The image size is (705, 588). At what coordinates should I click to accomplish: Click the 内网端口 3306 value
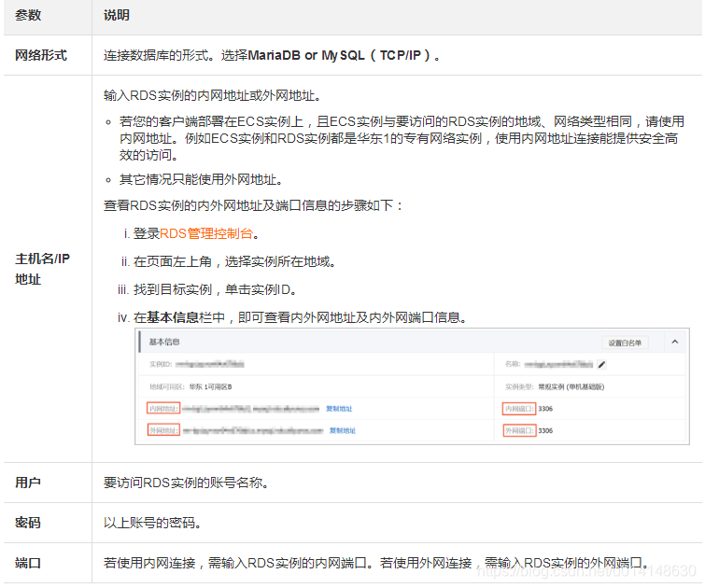(545, 409)
